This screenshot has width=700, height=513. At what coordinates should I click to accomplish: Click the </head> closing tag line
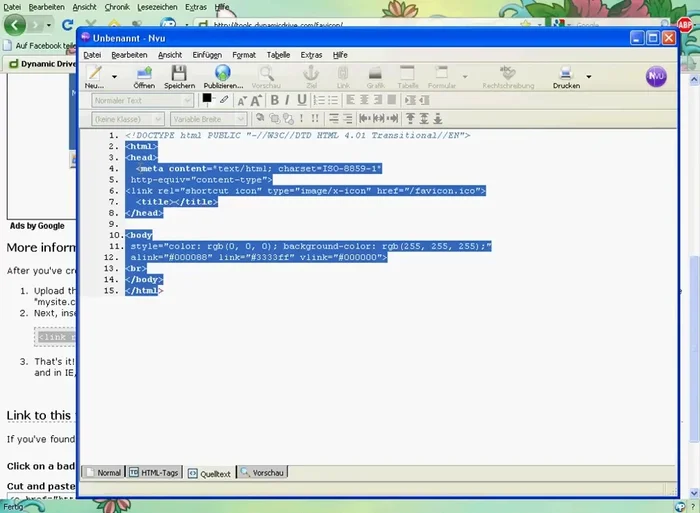point(144,213)
